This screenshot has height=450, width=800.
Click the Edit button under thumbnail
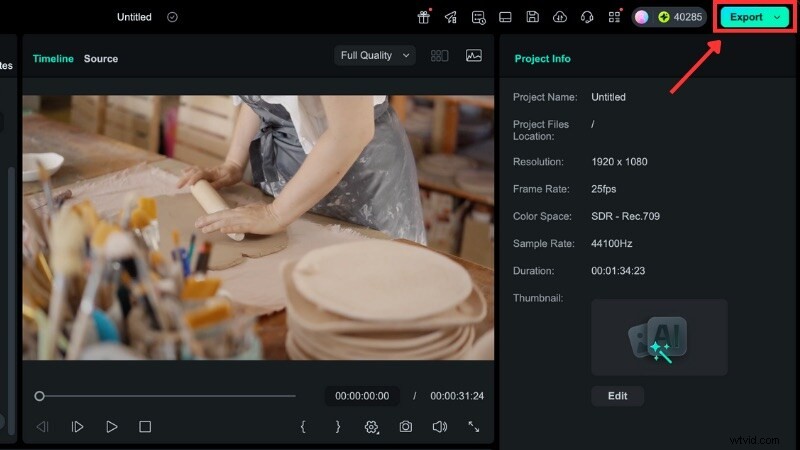tap(617, 396)
